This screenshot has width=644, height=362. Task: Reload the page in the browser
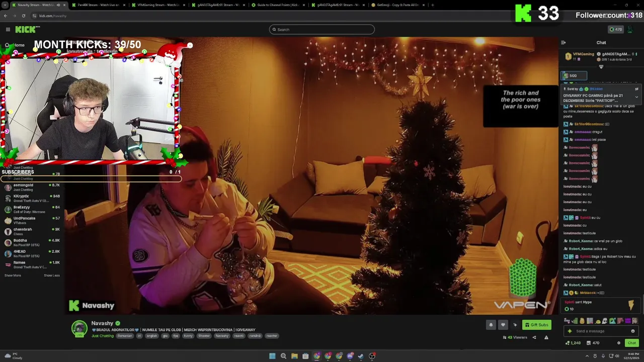23,16
